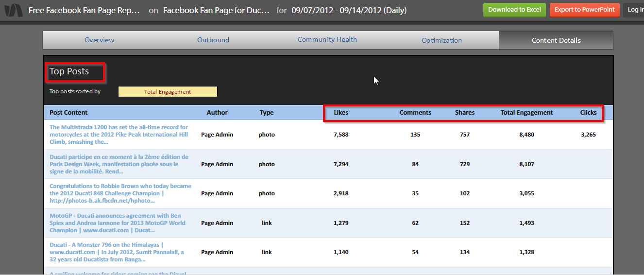Click the 84 comments value

[x=415, y=164]
